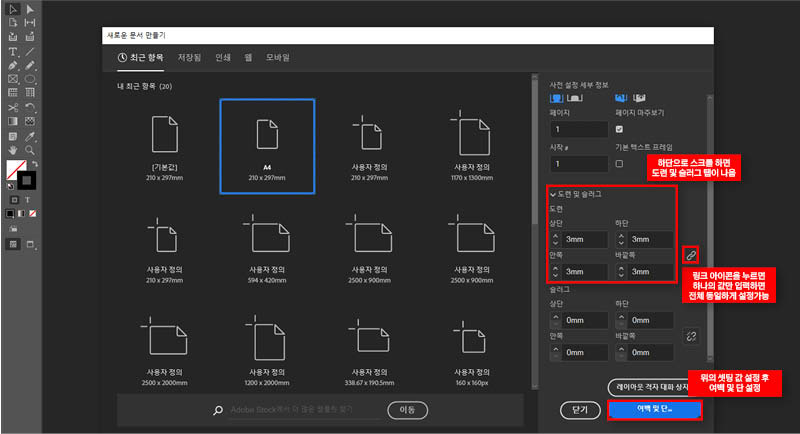Viewport: 800px width, 434px height.
Task: Select the Scissors tool
Action: (13, 107)
